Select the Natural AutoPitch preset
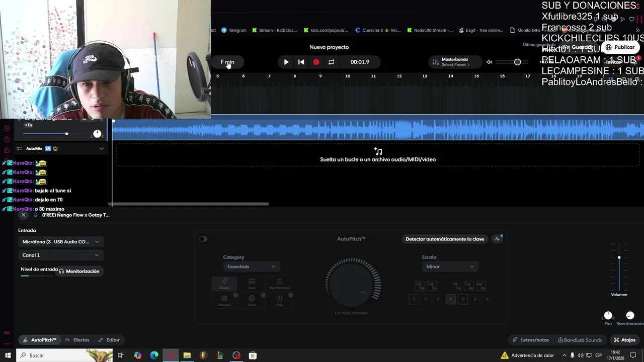The width and height of the screenshot is (644, 362). (224, 301)
